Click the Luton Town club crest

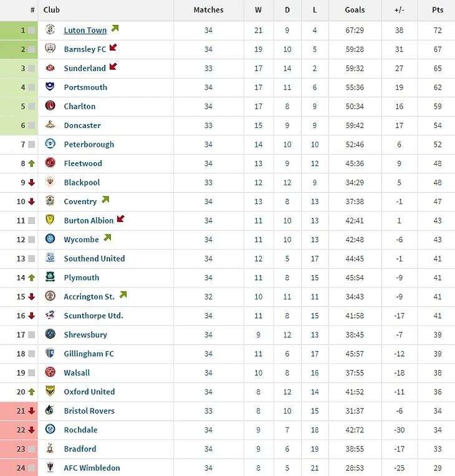(x=50, y=29)
